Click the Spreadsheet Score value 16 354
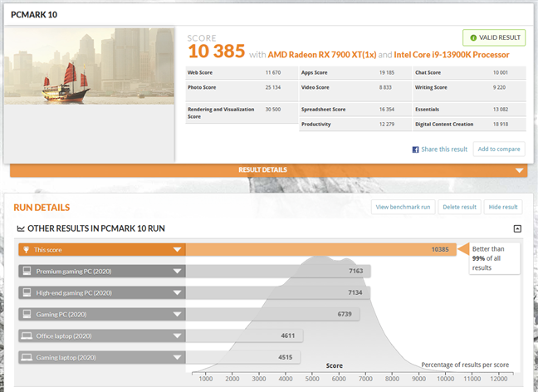Image resolution: width=538 pixels, height=392 pixels. pos(387,110)
